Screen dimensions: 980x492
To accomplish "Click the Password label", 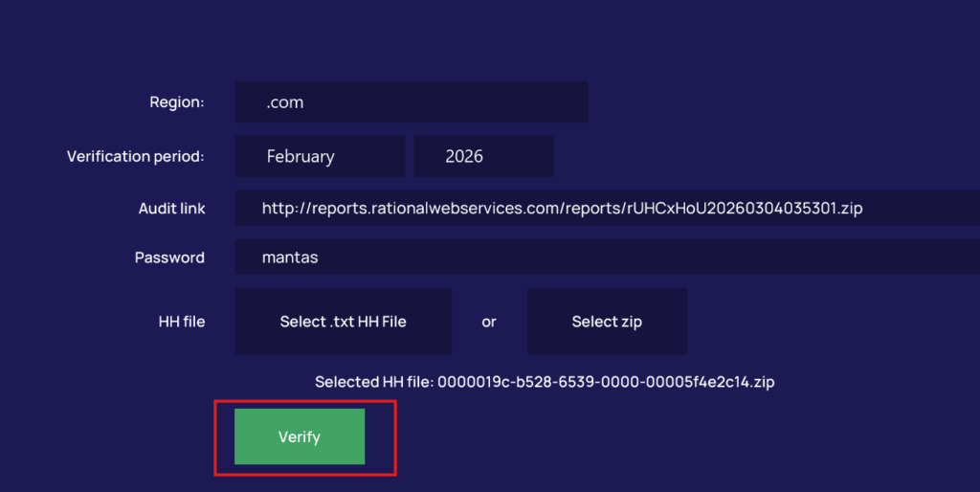I will tap(169, 257).
